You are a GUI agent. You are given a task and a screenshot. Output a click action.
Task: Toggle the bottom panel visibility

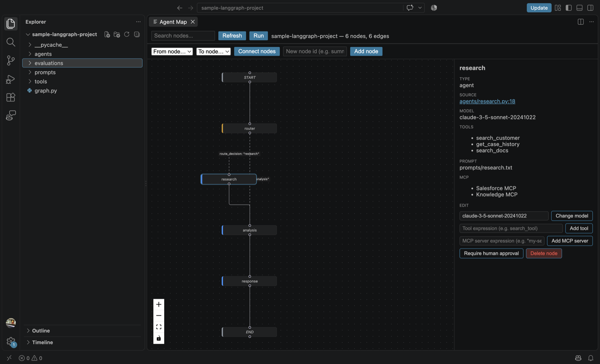[579, 7]
